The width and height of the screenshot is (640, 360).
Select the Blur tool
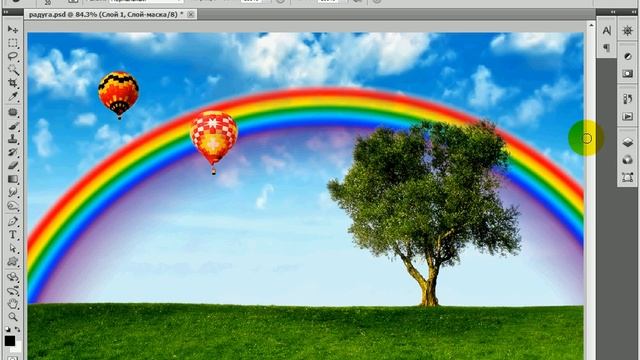pyautogui.click(x=13, y=193)
